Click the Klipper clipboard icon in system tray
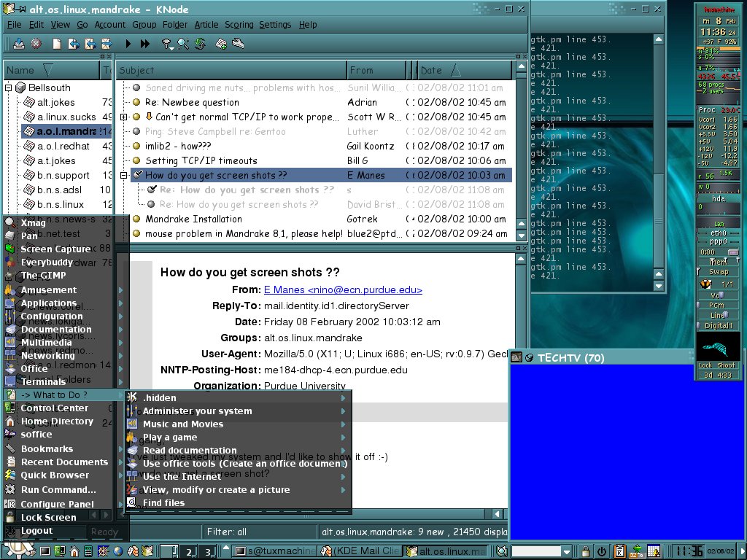 620,551
